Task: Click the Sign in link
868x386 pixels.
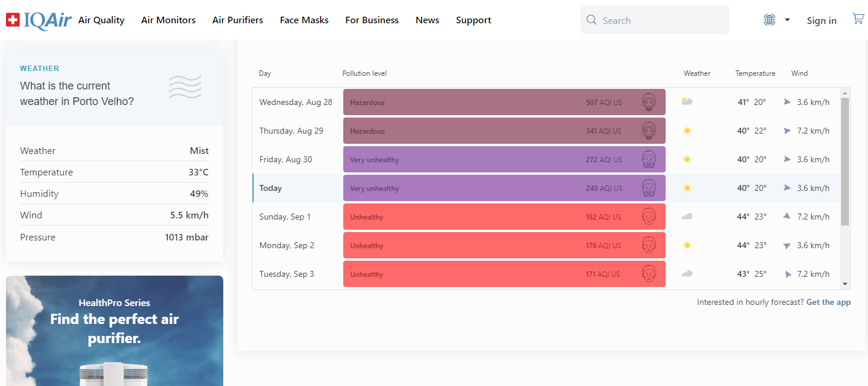Action: pos(821,20)
